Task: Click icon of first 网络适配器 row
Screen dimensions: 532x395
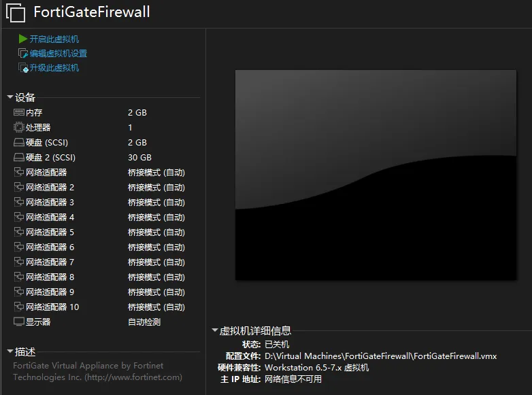Action: tap(18, 172)
